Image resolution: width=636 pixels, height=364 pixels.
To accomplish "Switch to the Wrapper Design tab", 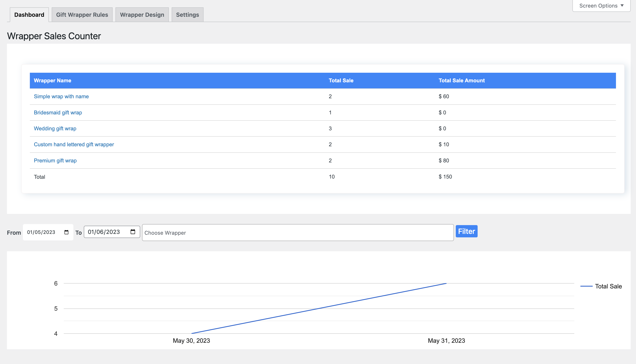I will coord(142,15).
